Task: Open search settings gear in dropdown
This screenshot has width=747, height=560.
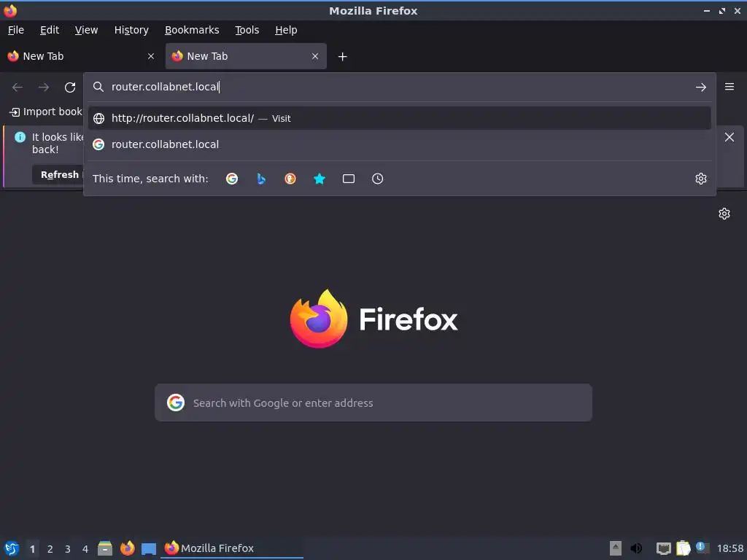Action: 700,179
